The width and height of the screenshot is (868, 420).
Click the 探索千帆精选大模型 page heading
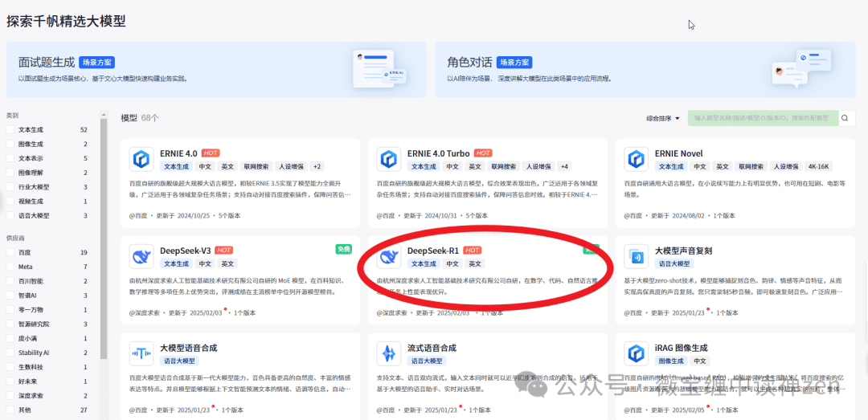pyautogui.click(x=66, y=22)
